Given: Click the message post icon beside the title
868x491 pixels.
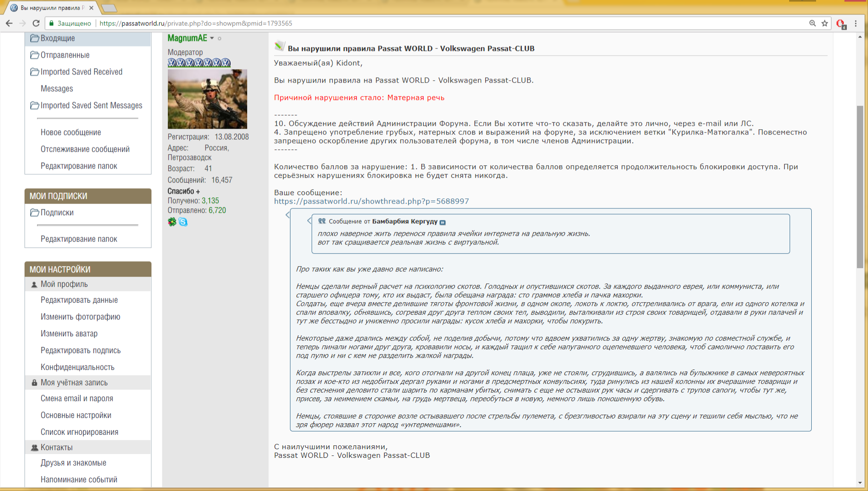Looking at the screenshot, I should [279, 46].
